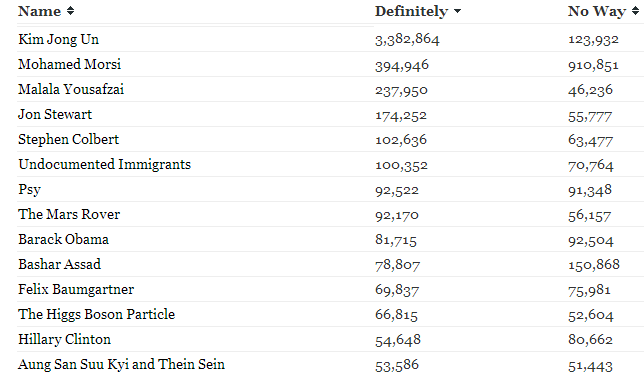Sort table by Definitely column header
Screen dimensions: 644x376
pyautogui.click(x=411, y=11)
